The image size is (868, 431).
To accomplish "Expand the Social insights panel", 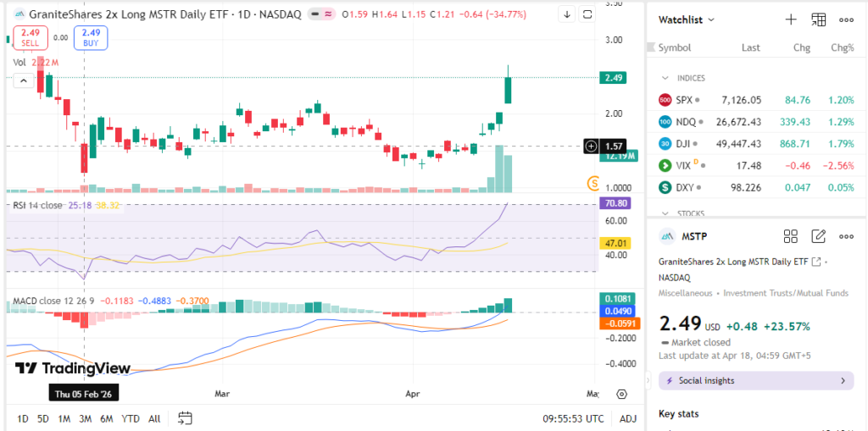I will tap(755, 381).
